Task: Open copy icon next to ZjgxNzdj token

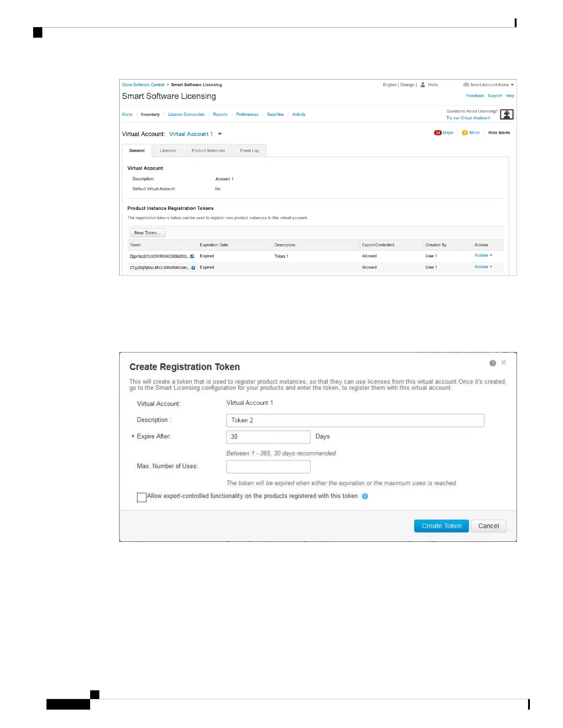Action: [192, 256]
